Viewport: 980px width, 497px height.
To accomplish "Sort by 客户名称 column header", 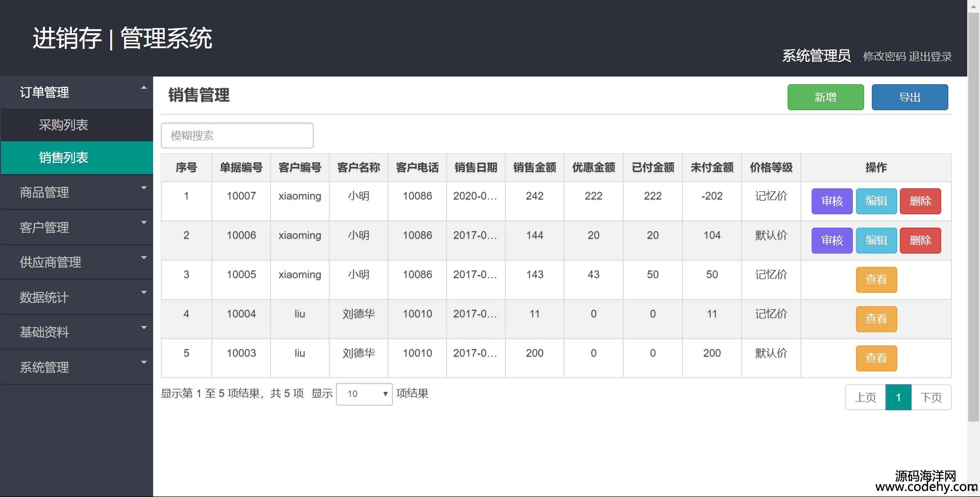I will [x=359, y=167].
